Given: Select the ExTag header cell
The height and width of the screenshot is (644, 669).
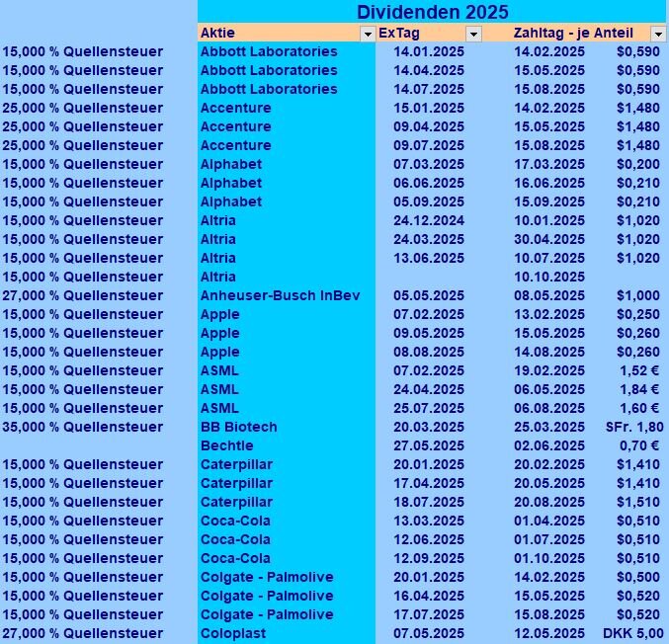Looking at the screenshot, I should coord(429,33).
